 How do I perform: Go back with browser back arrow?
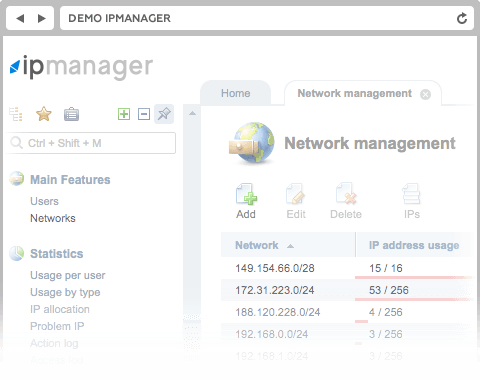click(20, 18)
